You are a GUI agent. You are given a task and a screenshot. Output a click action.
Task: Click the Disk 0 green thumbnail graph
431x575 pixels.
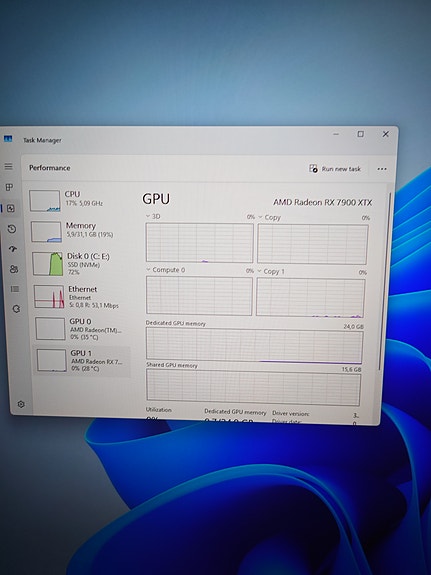click(48, 264)
